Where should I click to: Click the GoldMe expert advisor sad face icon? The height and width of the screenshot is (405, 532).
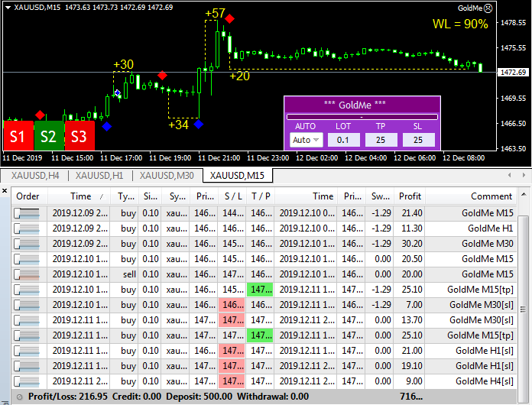click(488, 8)
